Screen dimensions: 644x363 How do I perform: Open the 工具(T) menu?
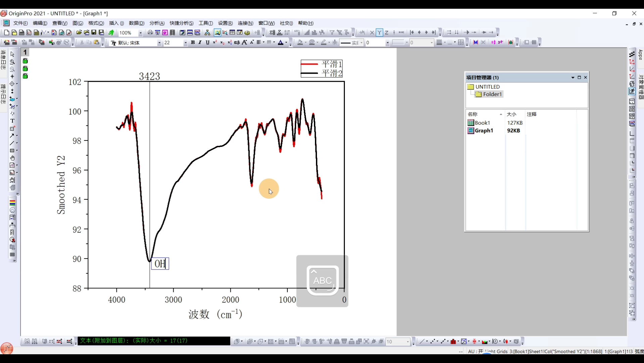click(x=206, y=23)
